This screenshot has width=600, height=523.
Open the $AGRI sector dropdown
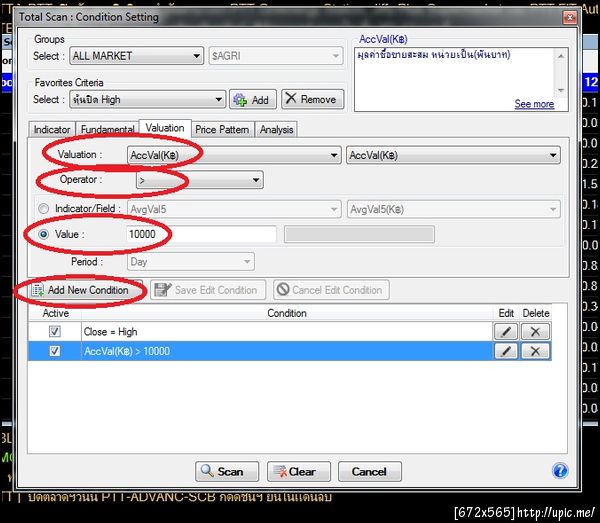click(276, 56)
